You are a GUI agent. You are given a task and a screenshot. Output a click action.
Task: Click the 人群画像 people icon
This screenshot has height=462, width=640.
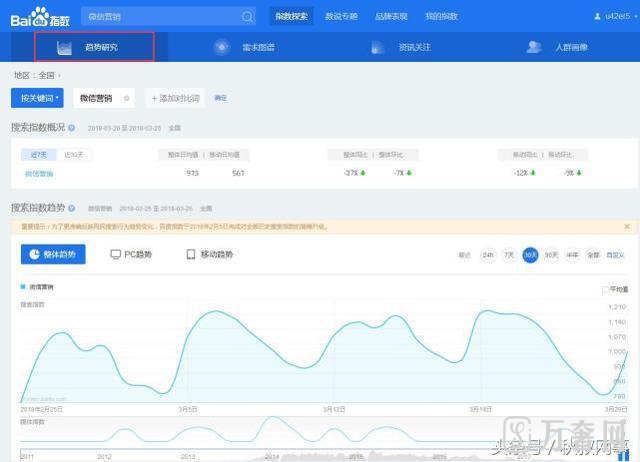click(533, 47)
